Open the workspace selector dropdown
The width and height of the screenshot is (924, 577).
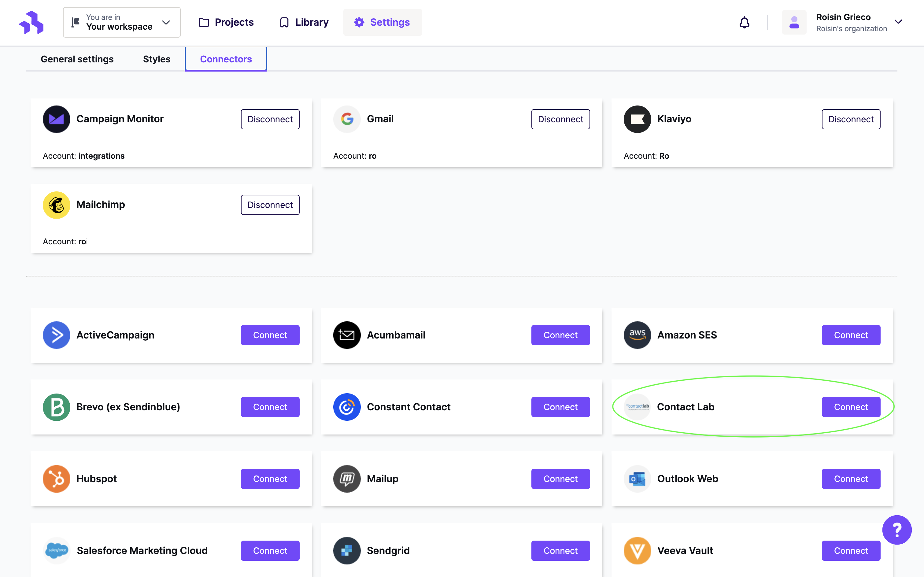[122, 22]
